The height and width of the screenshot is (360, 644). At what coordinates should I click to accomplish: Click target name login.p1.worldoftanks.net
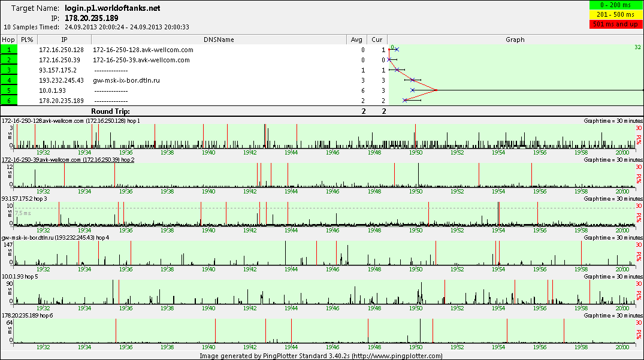[113, 8]
